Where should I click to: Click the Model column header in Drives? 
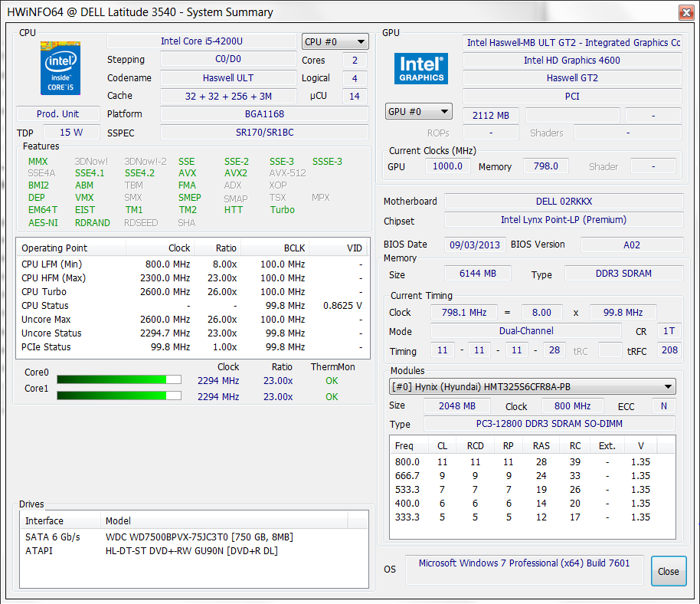224,521
